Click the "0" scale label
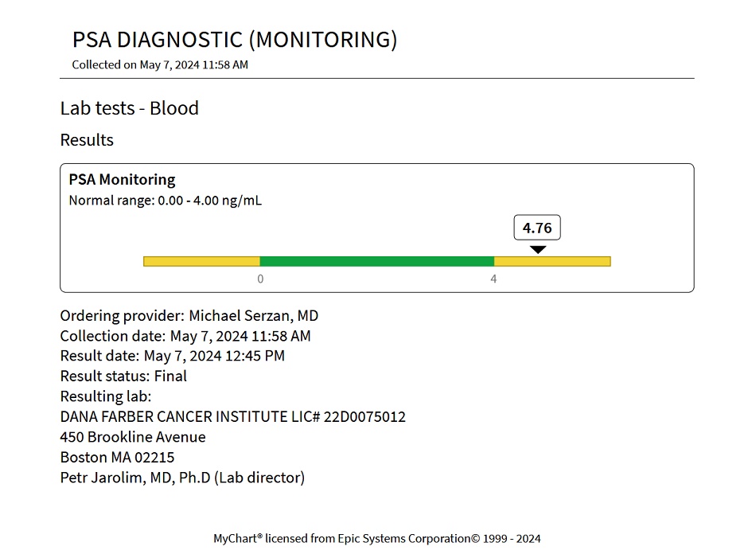This screenshot has width=756, height=558. [x=260, y=279]
